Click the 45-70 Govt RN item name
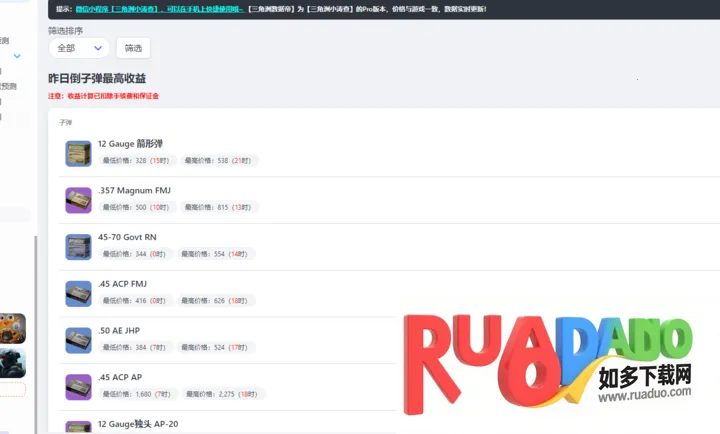The image size is (720, 434). pyautogui.click(x=127, y=237)
